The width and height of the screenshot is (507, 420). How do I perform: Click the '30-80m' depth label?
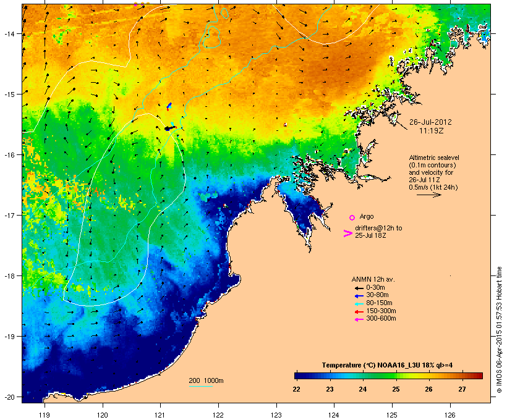(377, 295)
